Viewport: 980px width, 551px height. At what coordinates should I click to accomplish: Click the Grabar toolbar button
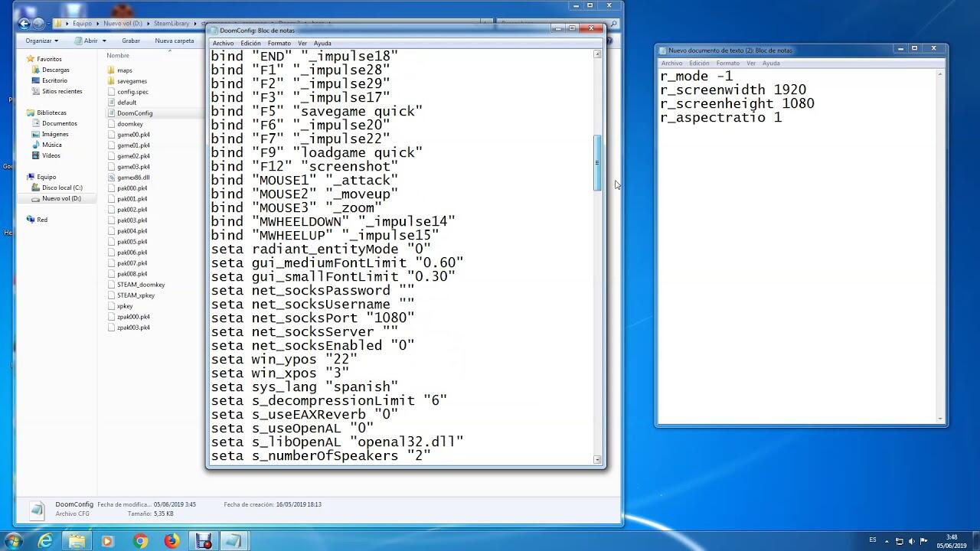[131, 41]
